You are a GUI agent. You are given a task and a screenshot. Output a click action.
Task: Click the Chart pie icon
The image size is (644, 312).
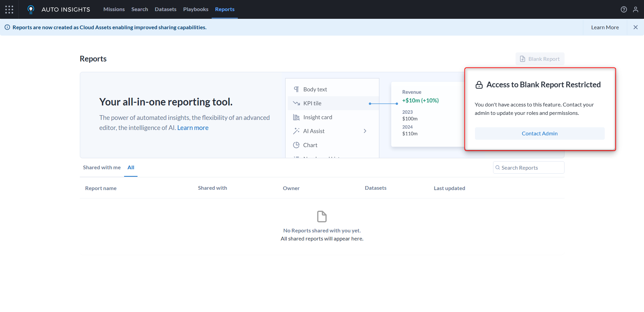(297, 145)
